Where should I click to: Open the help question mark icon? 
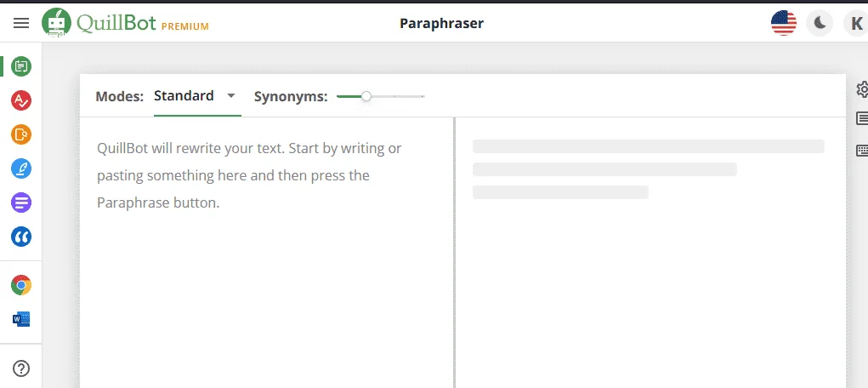click(x=21, y=368)
